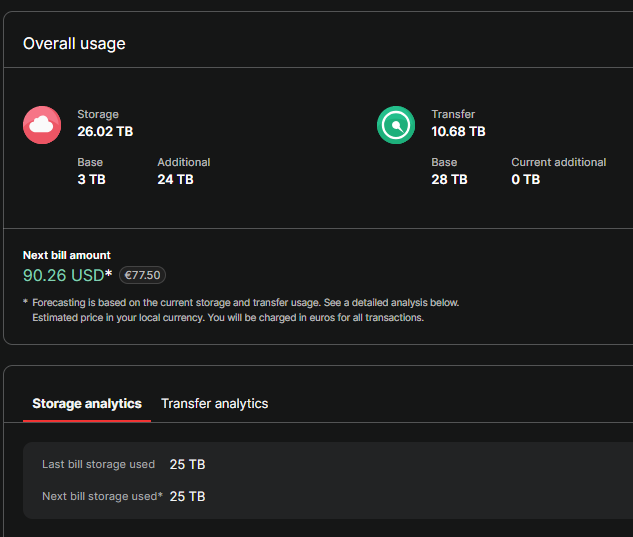
Task: Click the 3 TB base storage value
Action: click(x=91, y=179)
